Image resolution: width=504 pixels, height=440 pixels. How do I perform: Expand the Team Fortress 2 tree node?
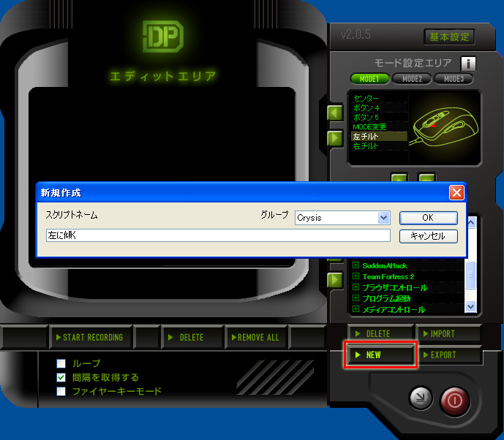[356, 277]
